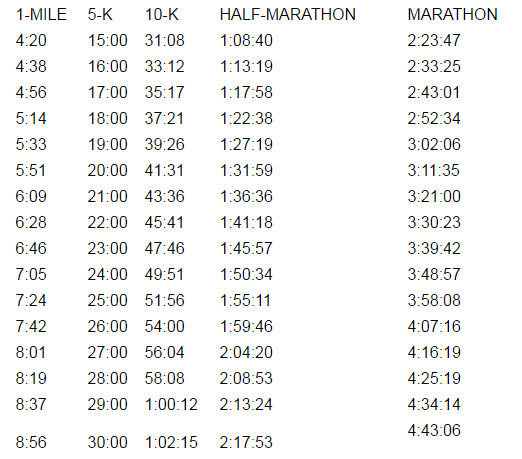Click the 25:00 5-K entry
The image size is (522, 459).
click(107, 301)
